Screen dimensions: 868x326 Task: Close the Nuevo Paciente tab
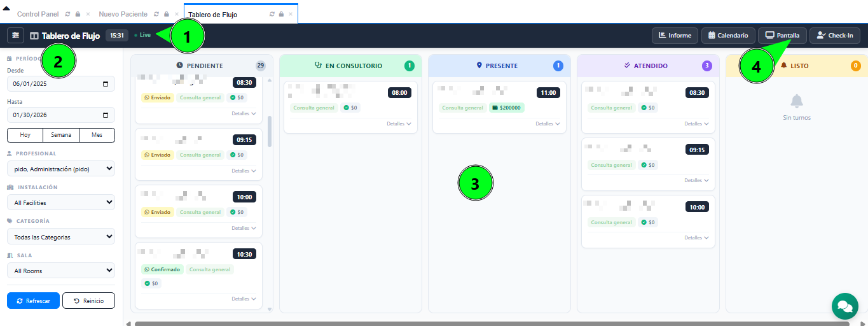(x=176, y=14)
